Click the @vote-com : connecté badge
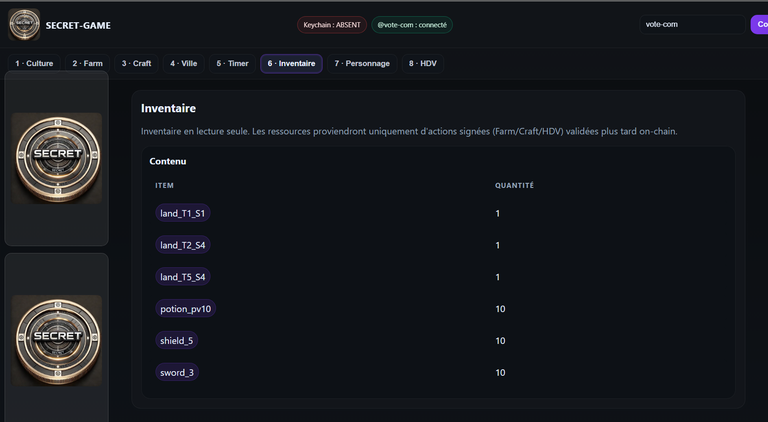 tap(412, 25)
